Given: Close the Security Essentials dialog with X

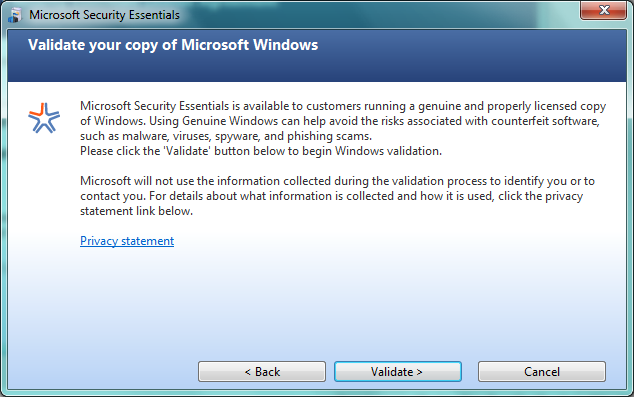Looking at the screenshot, I should (x=603, y=10).
